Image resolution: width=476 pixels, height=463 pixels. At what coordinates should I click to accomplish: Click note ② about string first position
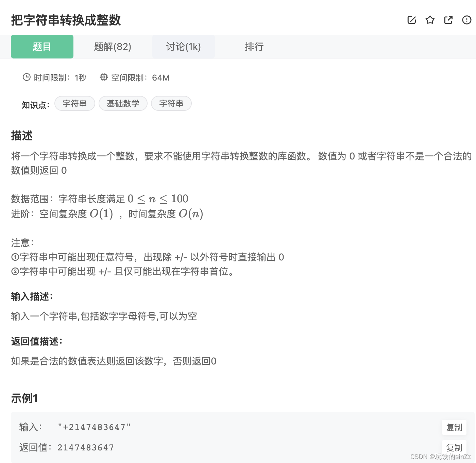click(x=123, y=271)
